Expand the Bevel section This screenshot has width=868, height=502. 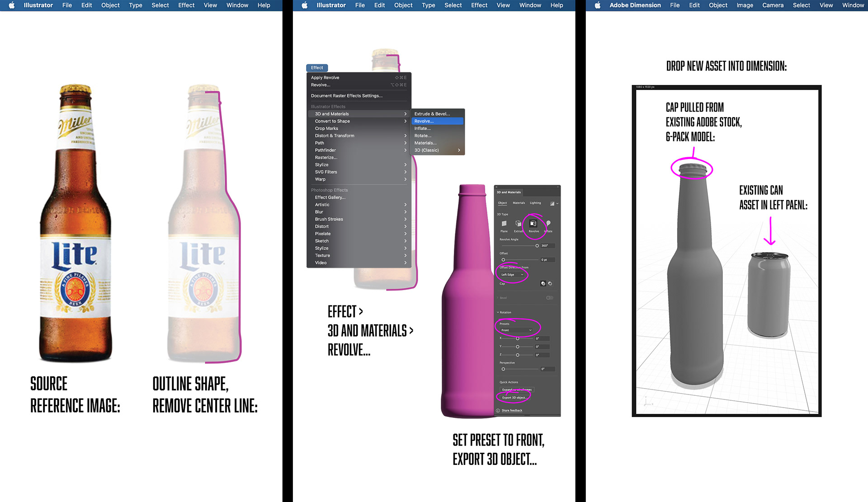pos(498,298)
